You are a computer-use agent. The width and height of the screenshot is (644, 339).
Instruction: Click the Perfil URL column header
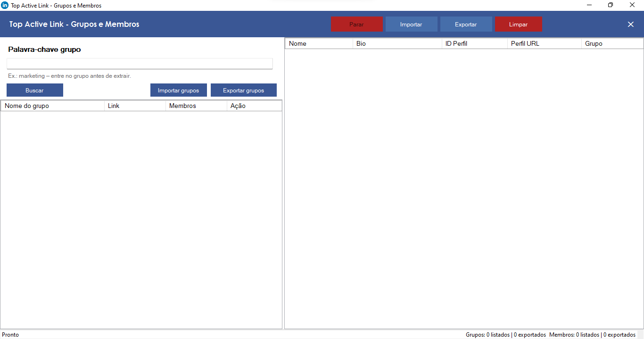tap(544, 43)
